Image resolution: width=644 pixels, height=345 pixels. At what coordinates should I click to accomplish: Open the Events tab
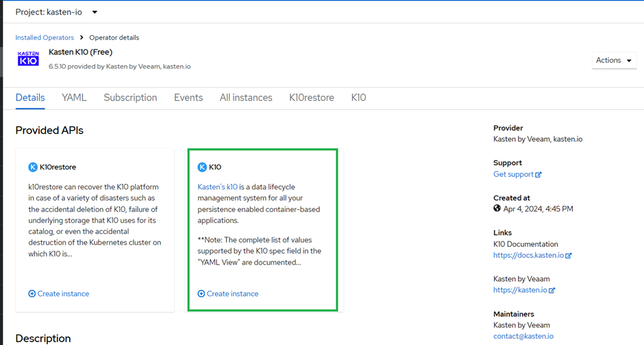[x=188, y=98]
